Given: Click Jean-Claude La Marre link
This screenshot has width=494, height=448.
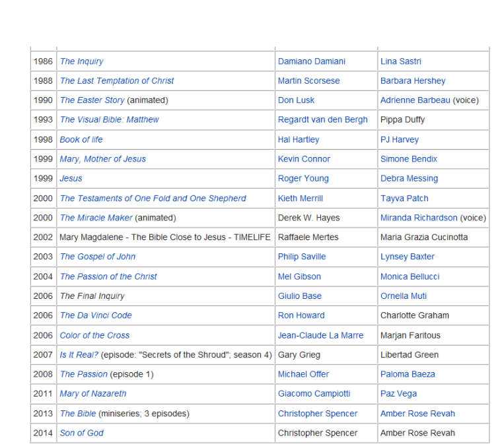Looking at the screenshot, I should [x=320, y=335].
